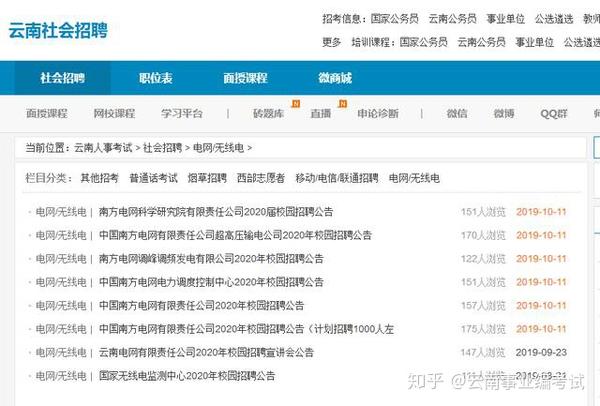
Task: Click date 2019-09-23
Action: coord(541,352)
